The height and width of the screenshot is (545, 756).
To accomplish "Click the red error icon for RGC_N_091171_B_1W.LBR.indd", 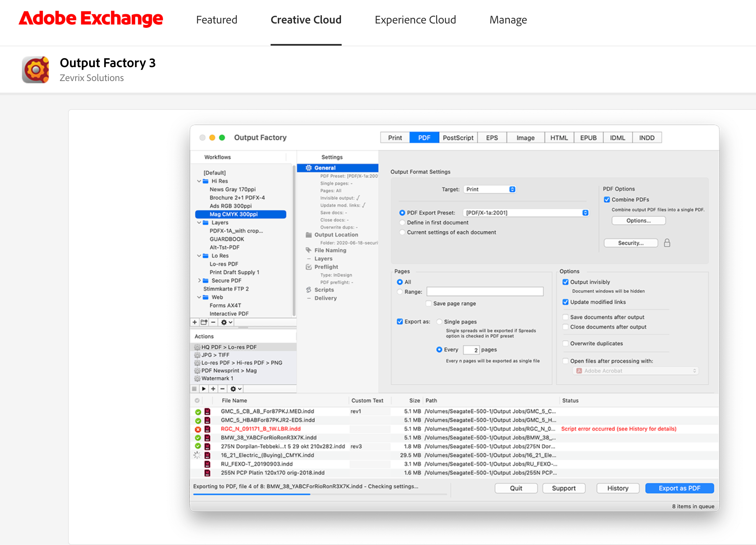I will click(x=198, y=429).
